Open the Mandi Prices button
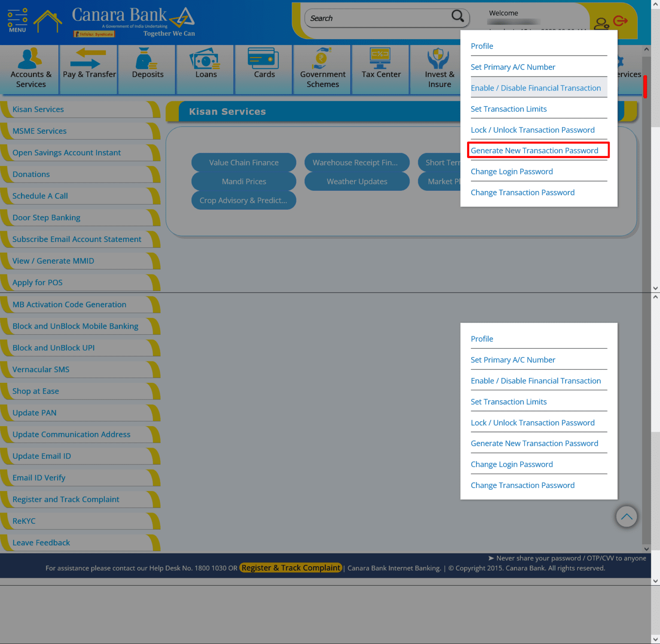Screen dimensions: 660x644 pyautogui.click(x=244, y=181)
